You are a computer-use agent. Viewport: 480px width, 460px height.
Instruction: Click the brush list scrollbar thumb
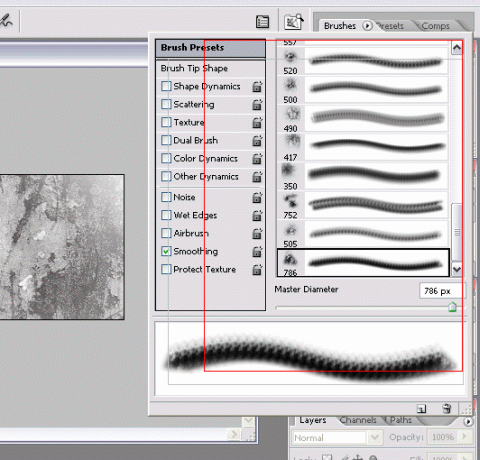click(457, 232)
